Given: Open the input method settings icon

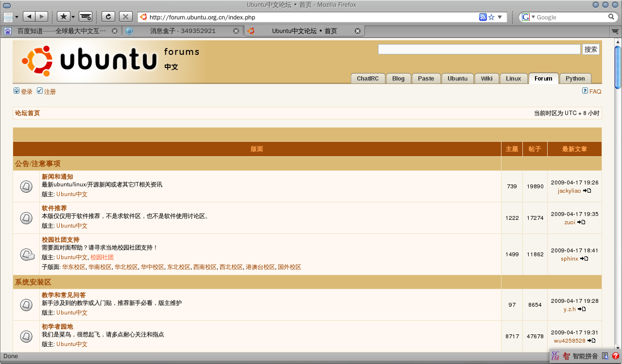Looking at the screenshot, I should click(605, 356).
